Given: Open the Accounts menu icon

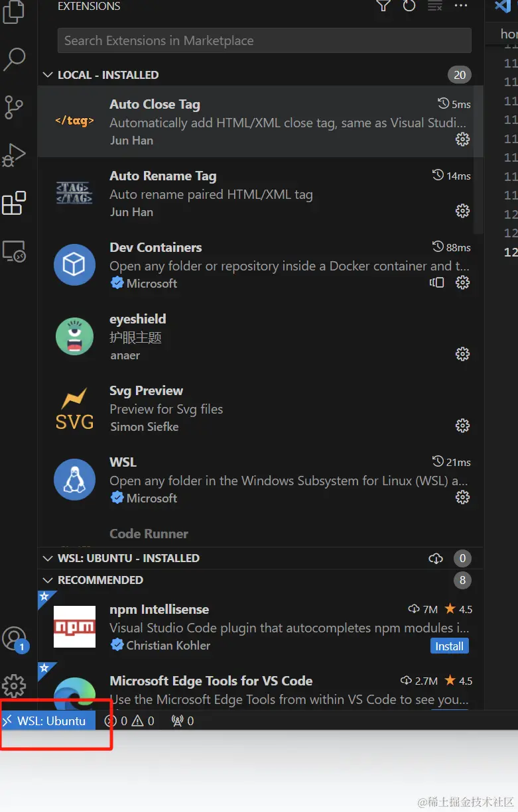Looking at the screenshot, I should click(14, 639).
